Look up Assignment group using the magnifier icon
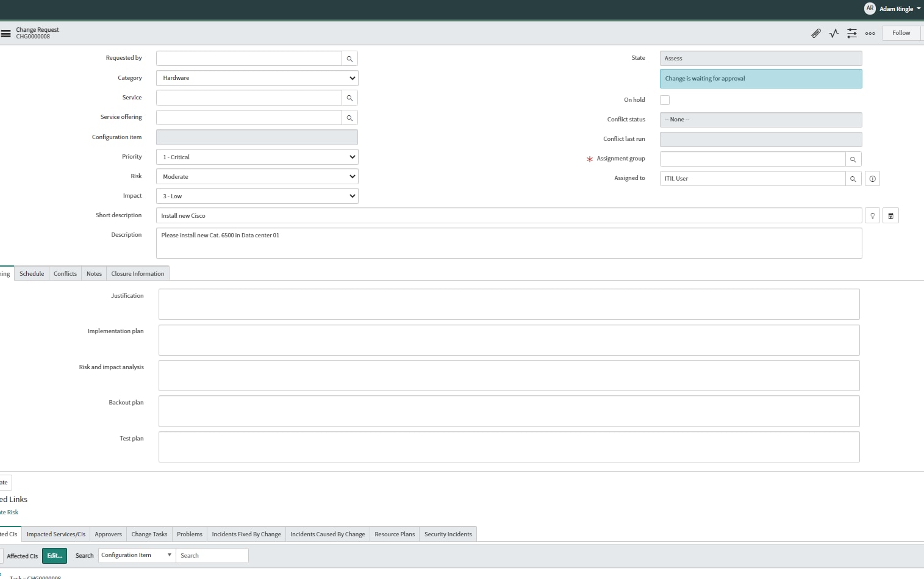The height and width of the screenshot is (579, 924). point(853,159)
